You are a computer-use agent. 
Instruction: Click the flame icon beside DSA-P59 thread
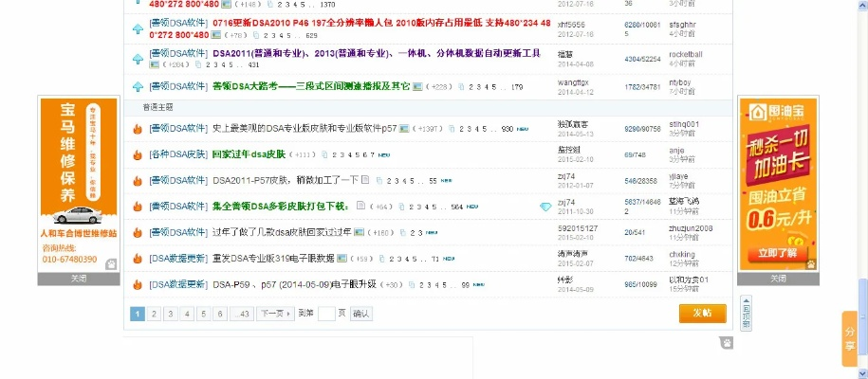[x=138, y=284]
